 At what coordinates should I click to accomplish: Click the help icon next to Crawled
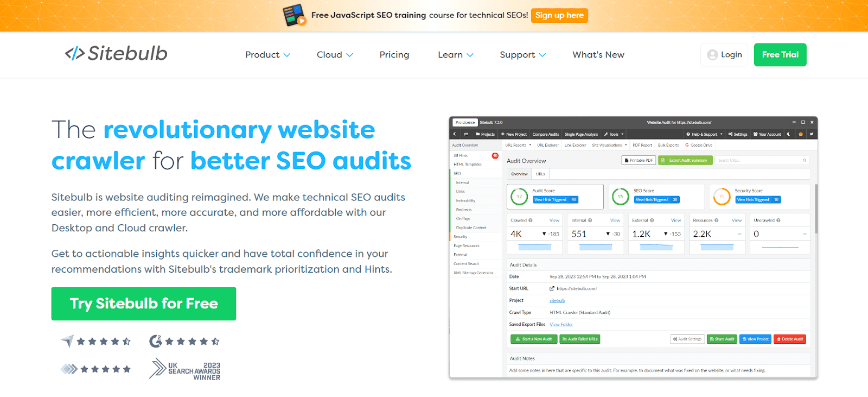click(x=531, y=220)
